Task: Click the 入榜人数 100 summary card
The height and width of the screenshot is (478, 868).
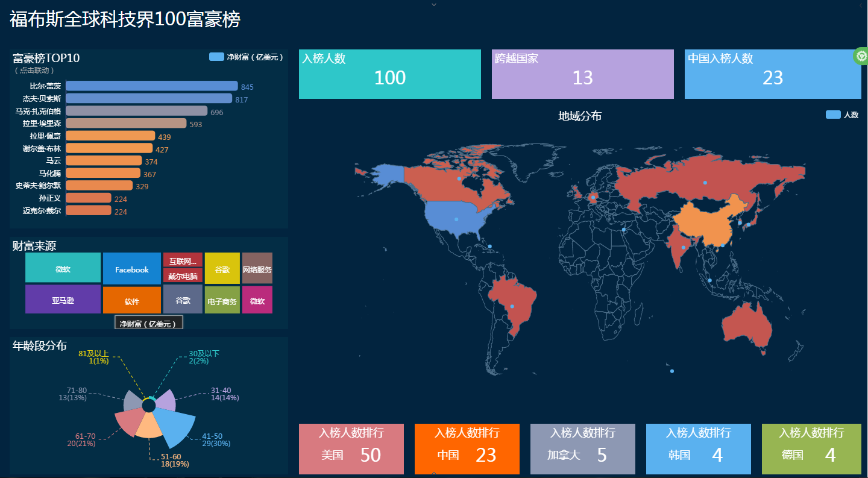Action: [390, 74]
